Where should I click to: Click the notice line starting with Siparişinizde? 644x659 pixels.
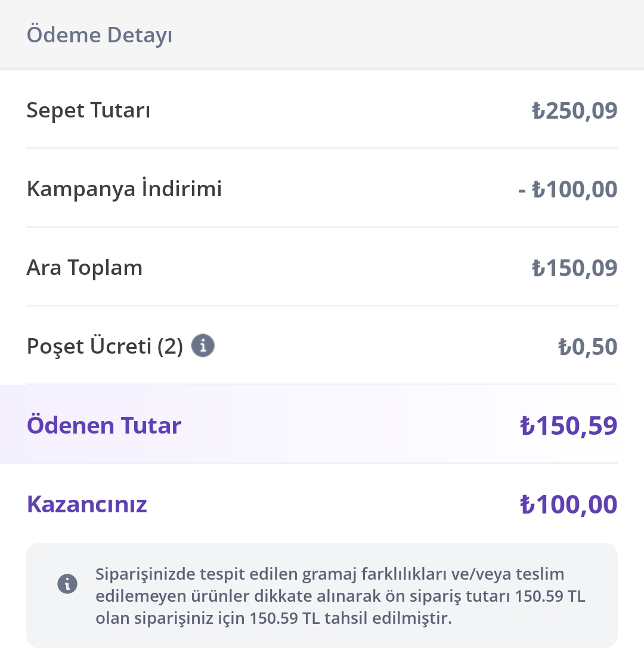[x=330, y=574]
